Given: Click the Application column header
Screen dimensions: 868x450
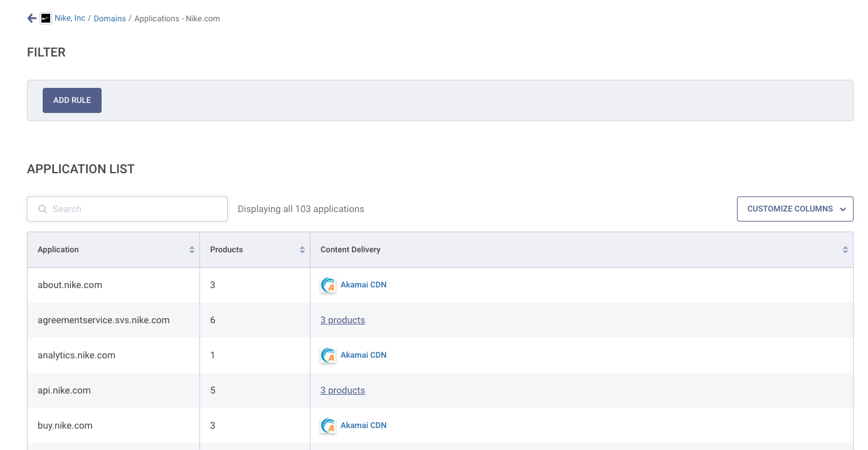Looking at the screenshot, I should [x=58, y=250].
